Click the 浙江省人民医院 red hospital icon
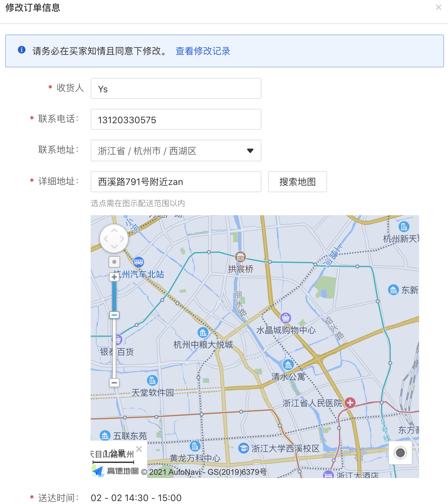Image resolution: width=448 pixels, height=504 pixels. (350, 402)
